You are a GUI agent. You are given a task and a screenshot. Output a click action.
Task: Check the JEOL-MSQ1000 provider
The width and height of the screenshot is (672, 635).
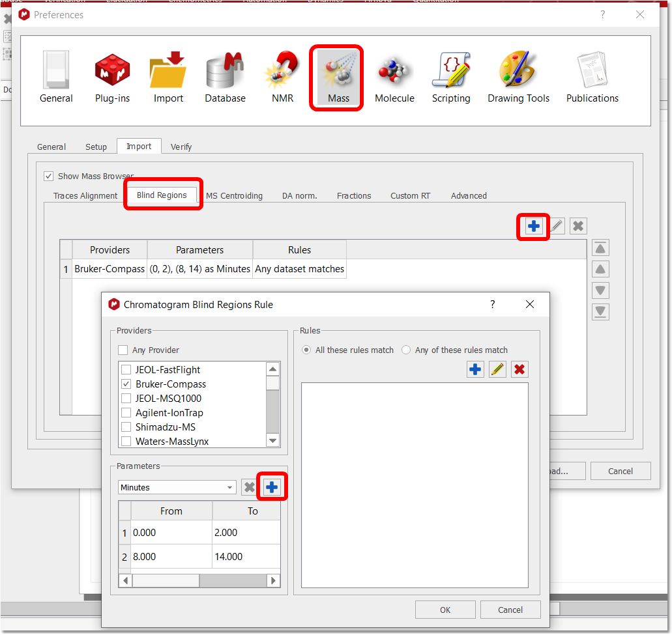[126, 399]
